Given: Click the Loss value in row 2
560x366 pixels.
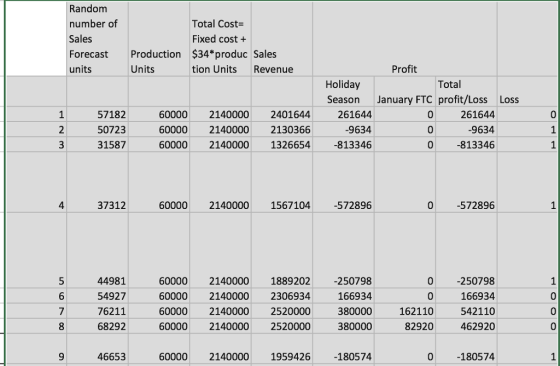Looking at the screenshot, I should [528, 129].
